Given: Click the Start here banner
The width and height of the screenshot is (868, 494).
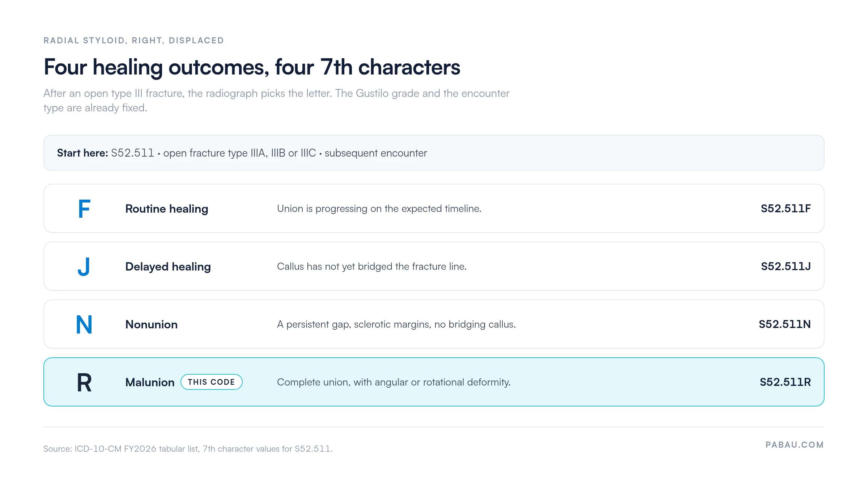Looking at the screenshot, I should [434, 153].
